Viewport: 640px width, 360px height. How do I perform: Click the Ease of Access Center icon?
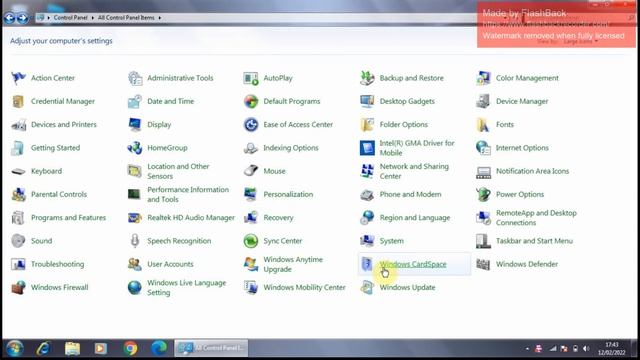[x=251, y=124]
